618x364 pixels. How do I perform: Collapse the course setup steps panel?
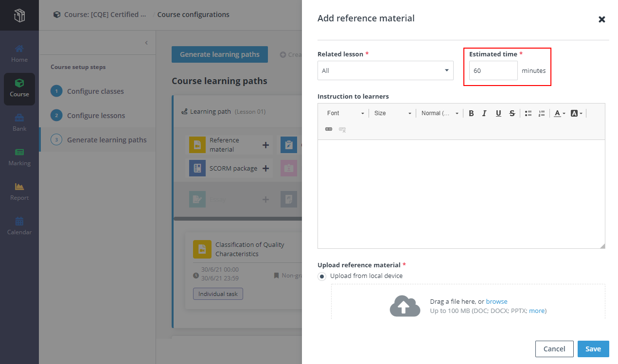[146, 43]
